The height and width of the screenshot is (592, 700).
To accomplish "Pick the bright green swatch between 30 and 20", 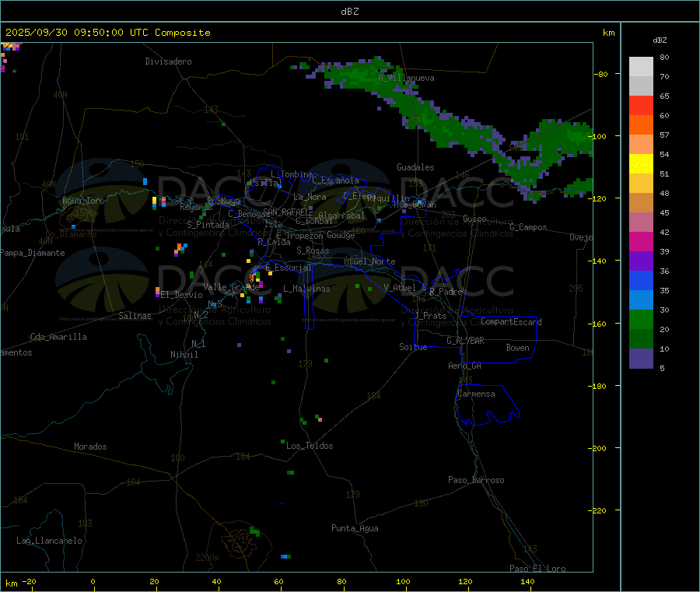I will [641, 319].
